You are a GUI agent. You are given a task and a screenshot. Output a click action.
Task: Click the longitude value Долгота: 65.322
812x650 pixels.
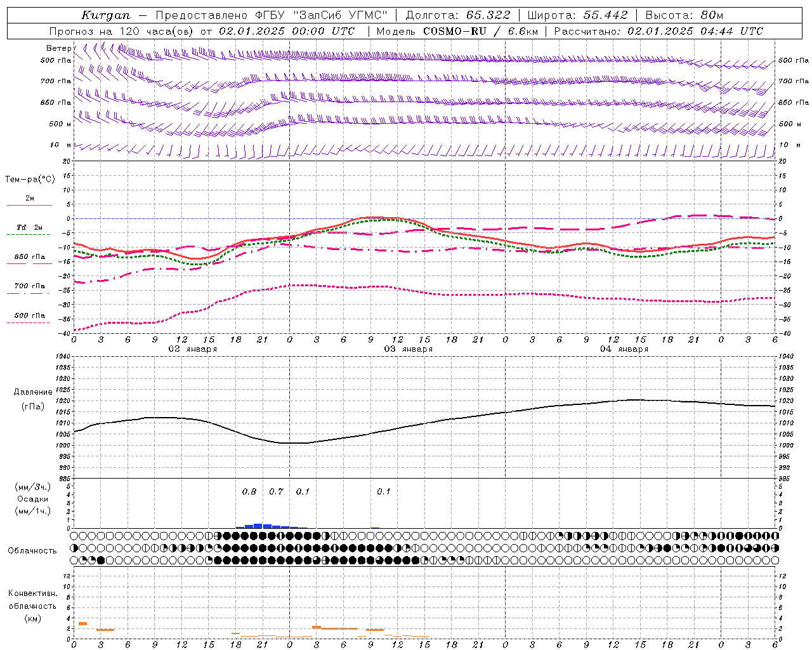[457, 15]
